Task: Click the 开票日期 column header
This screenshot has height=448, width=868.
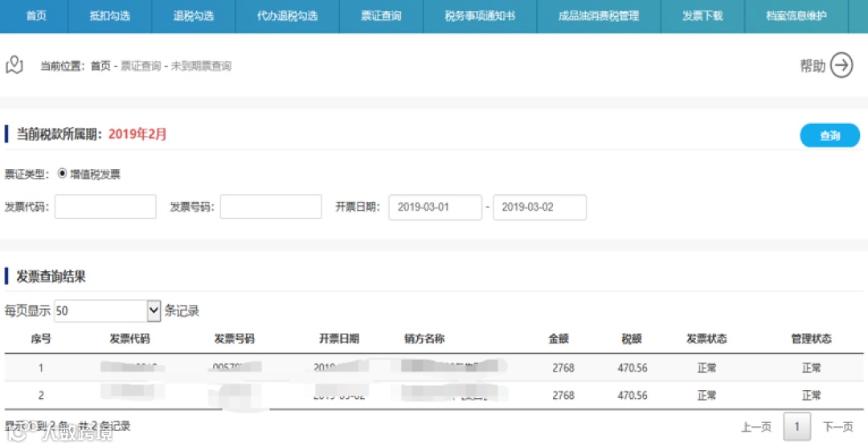Action: pyautogui.click(x=339, y=339)
